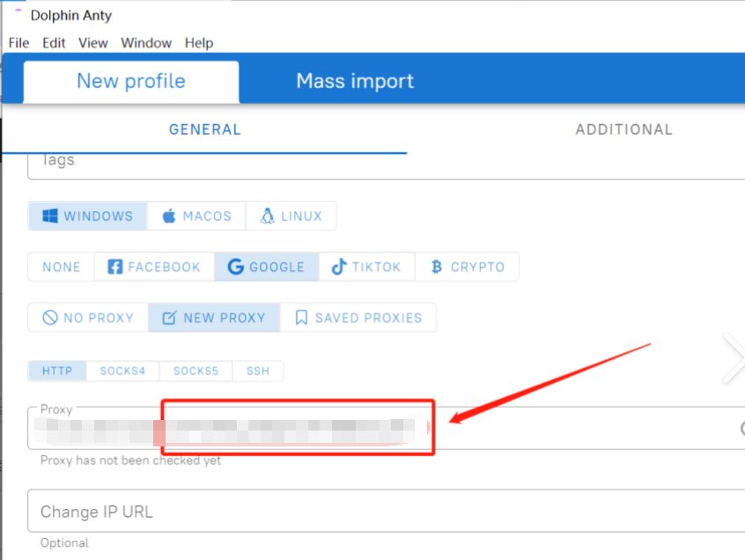Image resolution: width=745 pixels, height=560 pixels.
Task: Choose Crypto as the profile platform
Action: (x=467, y=267)
